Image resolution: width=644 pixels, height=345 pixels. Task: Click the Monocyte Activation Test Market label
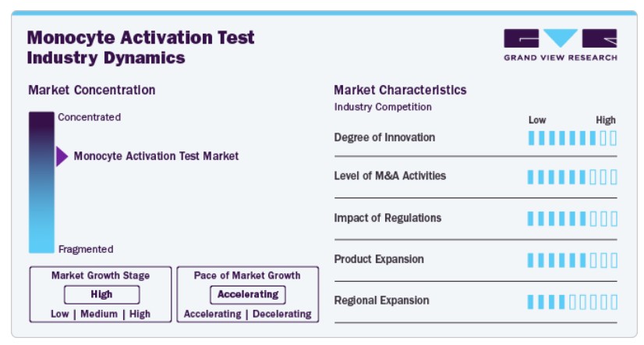[156, 156]
